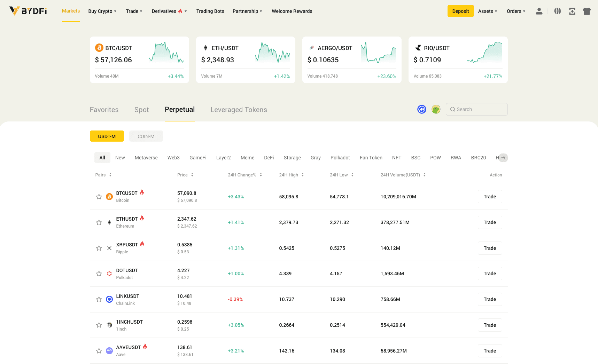Click the app download icon
The width and height of the screenshot is (598, 364).
click(x=572, y=11)
